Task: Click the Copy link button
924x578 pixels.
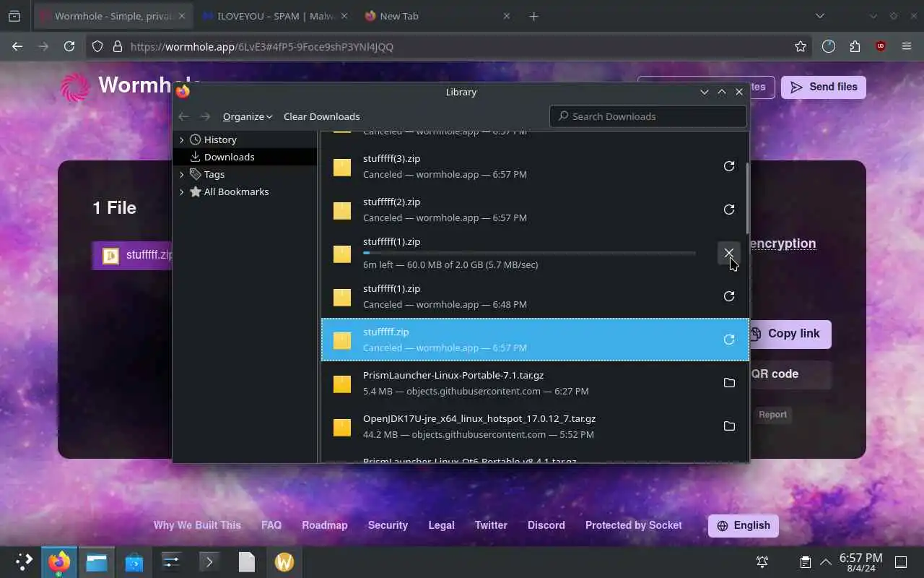Action: [787, 334]
